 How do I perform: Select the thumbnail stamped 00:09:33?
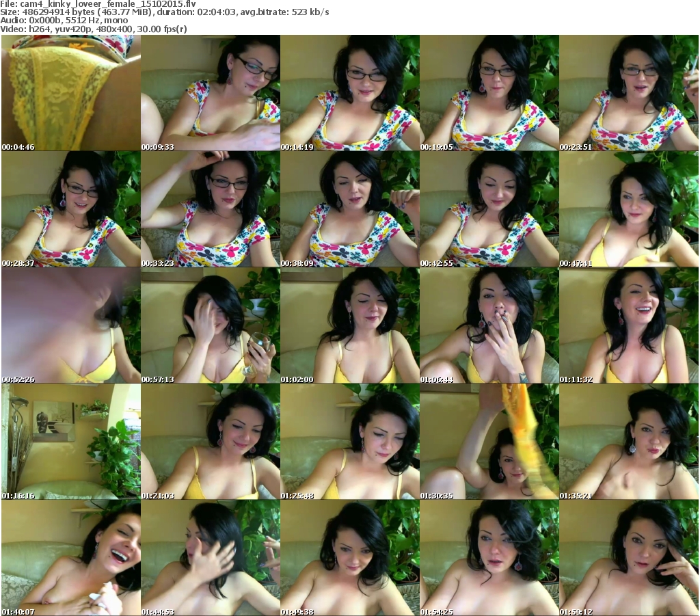211,93
